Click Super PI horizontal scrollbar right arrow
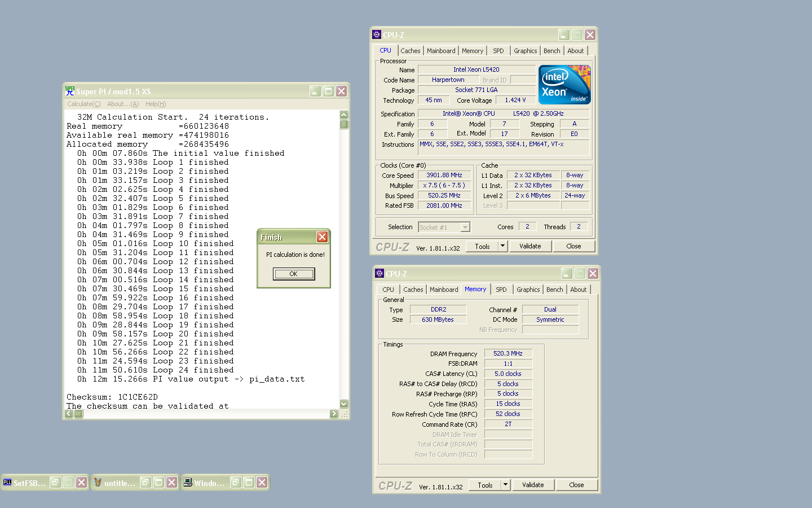This screenshot has height=508, width=812. point(334,414)
